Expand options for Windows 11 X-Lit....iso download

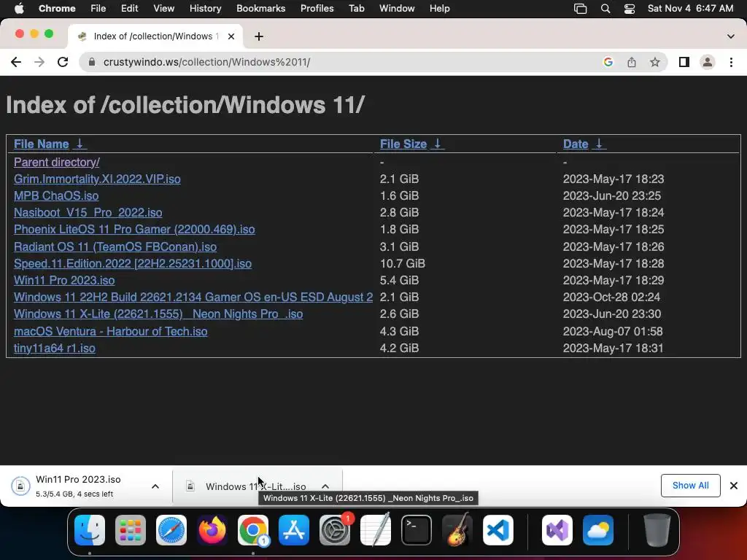pos(325,486)
